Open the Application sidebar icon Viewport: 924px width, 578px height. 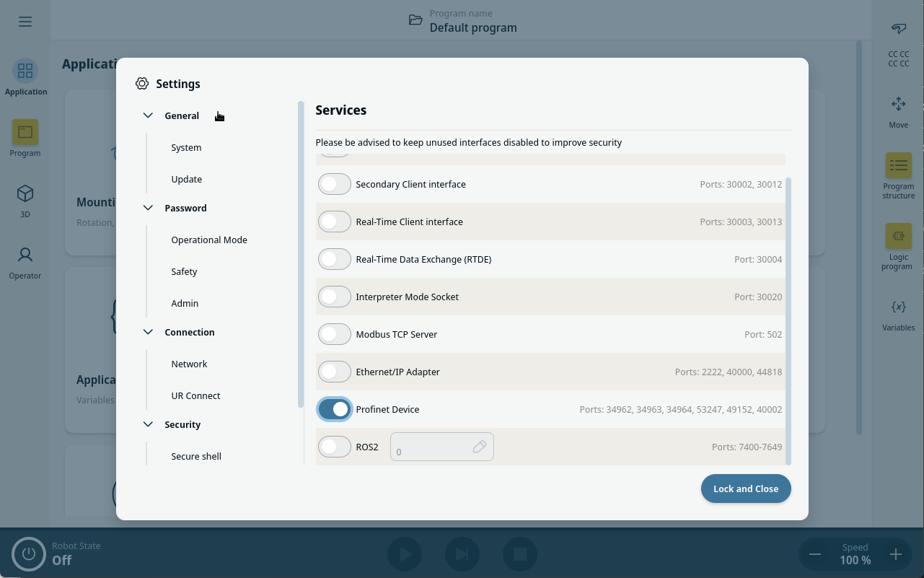(x=25, y=71)
